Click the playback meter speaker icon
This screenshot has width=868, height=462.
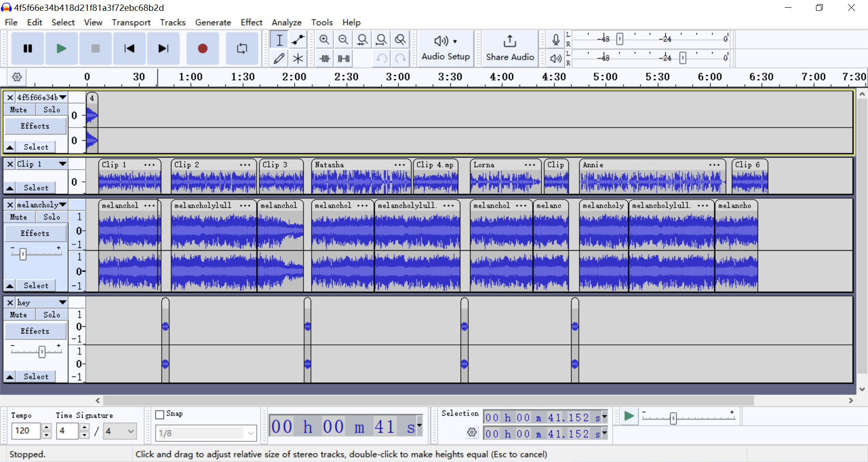pyautogui.click(x=556, y=58)
